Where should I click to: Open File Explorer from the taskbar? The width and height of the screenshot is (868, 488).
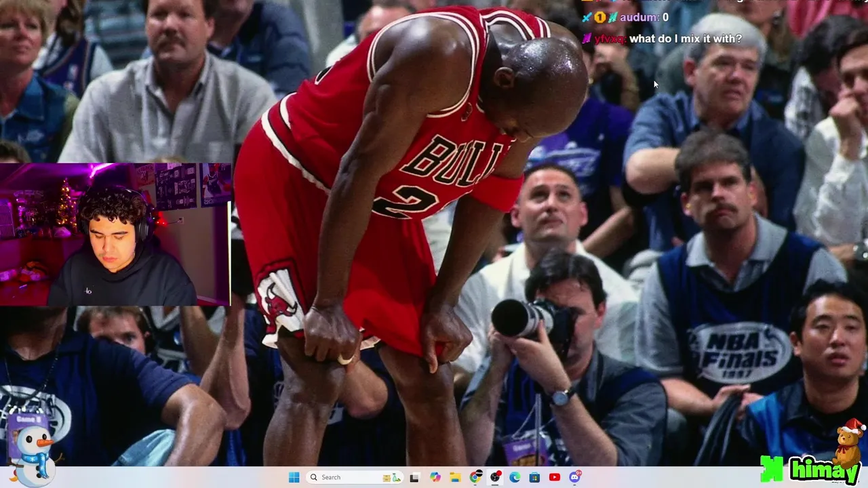[x=455, y=477]
